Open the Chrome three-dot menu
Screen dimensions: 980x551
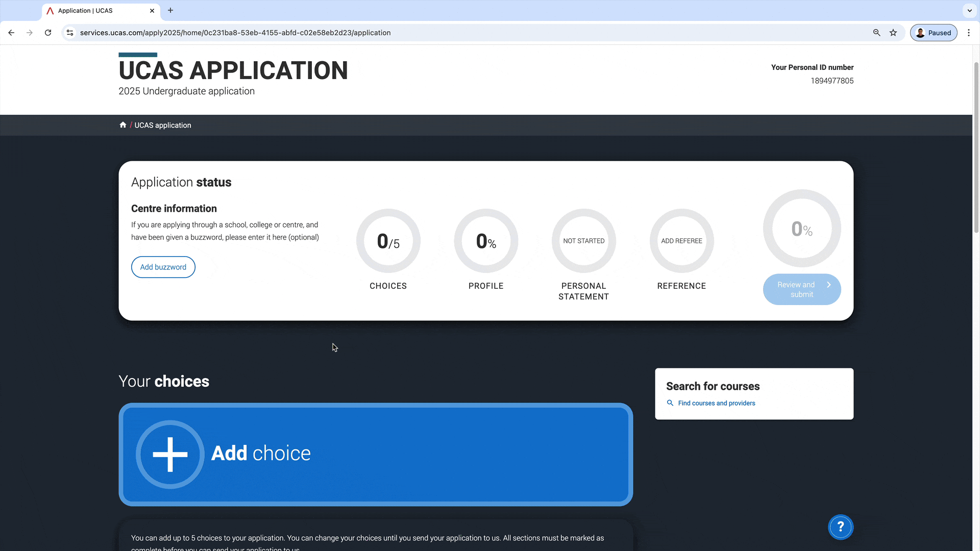tap(969, 33)
